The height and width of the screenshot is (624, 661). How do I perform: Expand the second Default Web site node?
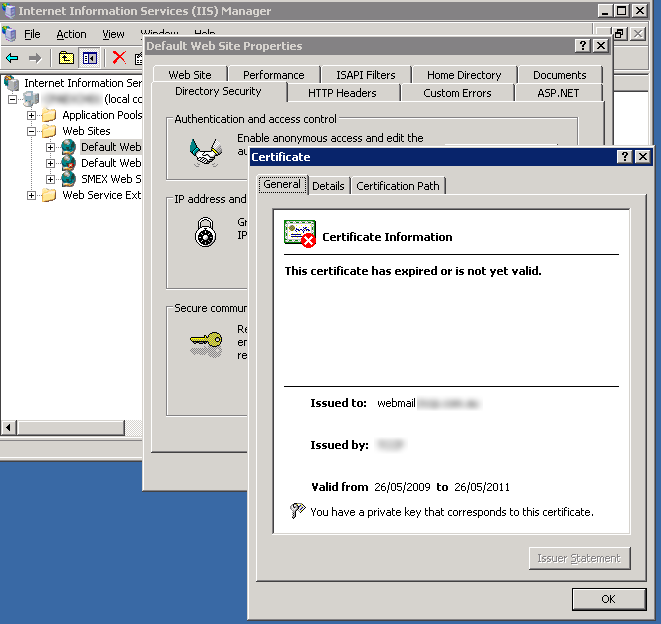pyautogui.click(x=50, y=163)
